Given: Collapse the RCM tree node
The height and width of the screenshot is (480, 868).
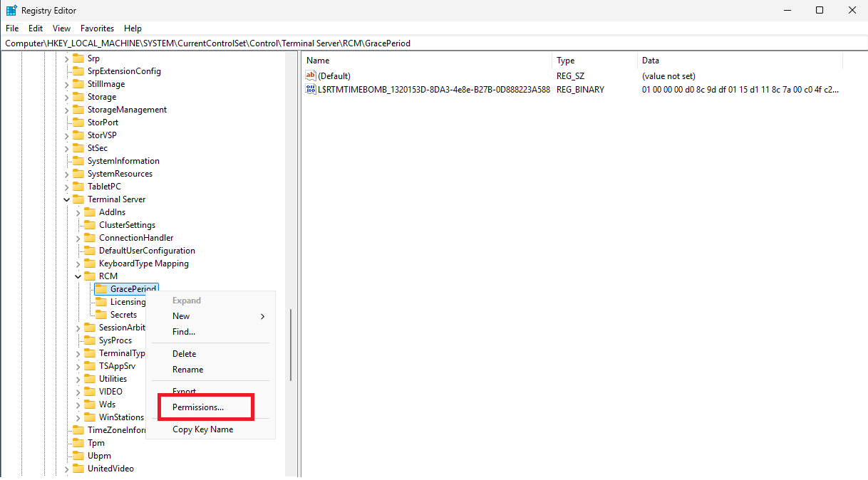Looking at the screenshot, I should [x=78, y=276].
